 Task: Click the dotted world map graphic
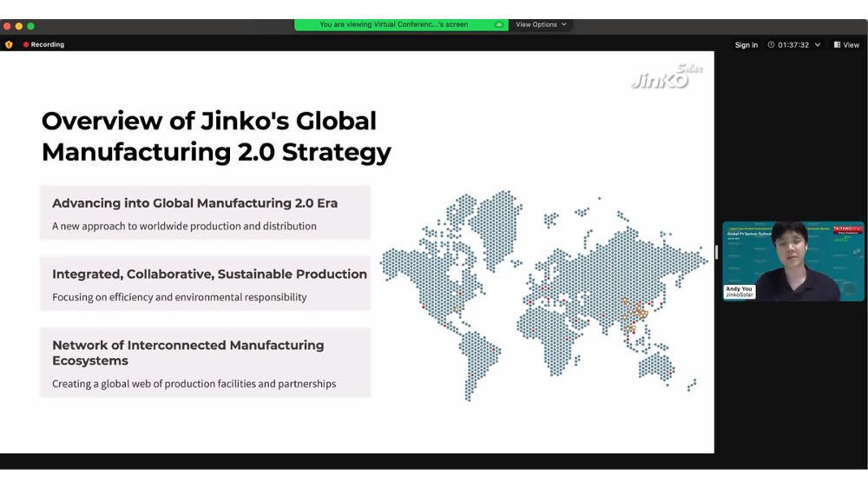(x=543, y=295)
